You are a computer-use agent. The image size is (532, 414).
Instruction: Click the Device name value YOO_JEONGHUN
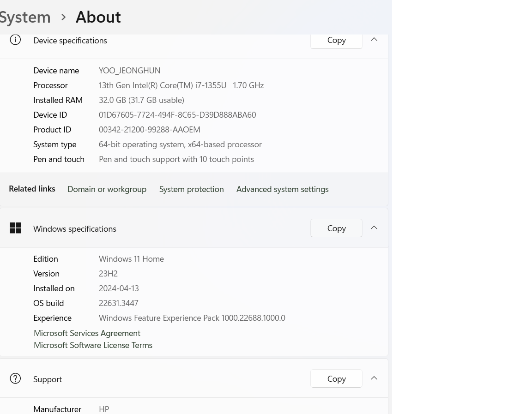tap(129, 71)
